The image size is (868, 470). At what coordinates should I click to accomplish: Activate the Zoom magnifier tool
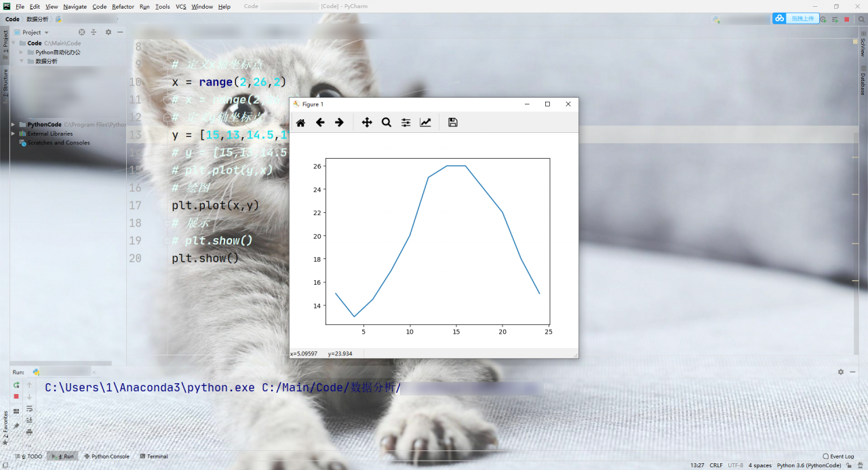pos(386,123)
